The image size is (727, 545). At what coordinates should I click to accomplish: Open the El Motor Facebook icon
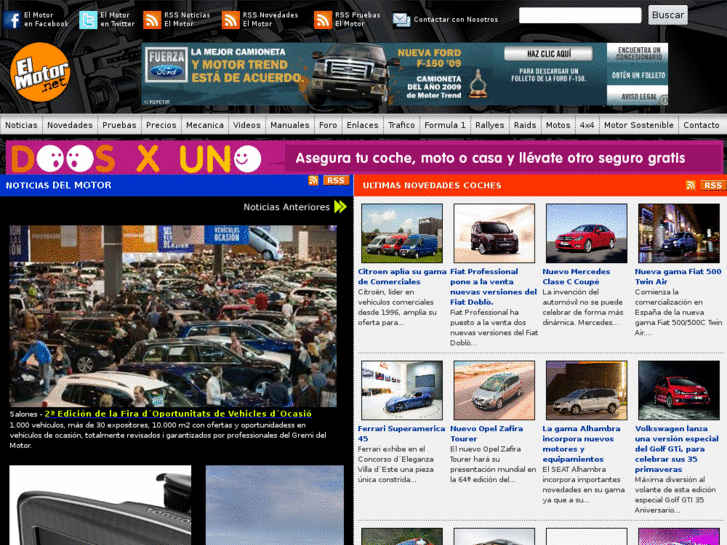coord(12,20)
